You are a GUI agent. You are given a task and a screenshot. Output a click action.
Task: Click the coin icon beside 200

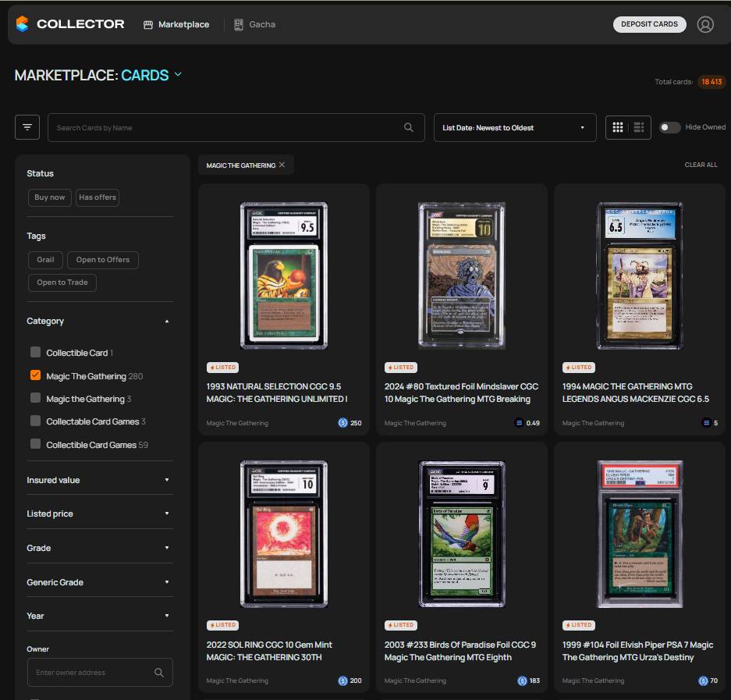[x=342, y=680]
